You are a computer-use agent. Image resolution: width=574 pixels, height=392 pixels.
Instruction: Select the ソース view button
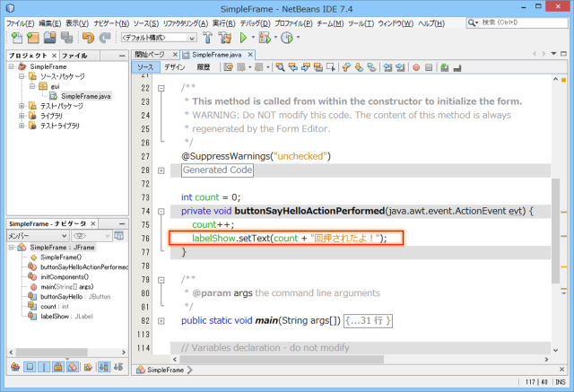[x=145, y=67]
